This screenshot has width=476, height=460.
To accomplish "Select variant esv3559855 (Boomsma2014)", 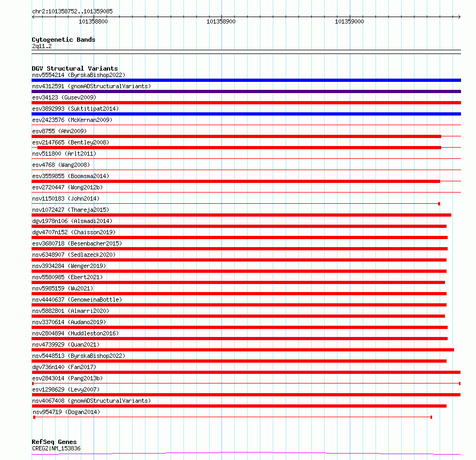I will point(71,176).
